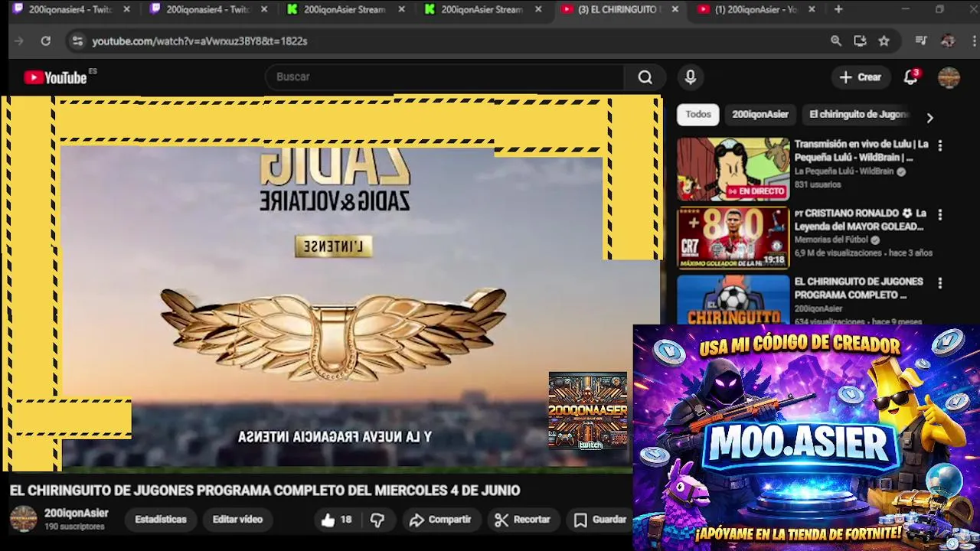Click Editar vídeo button
This screenshot has width=980, height=551.
[x=237, y=520]
